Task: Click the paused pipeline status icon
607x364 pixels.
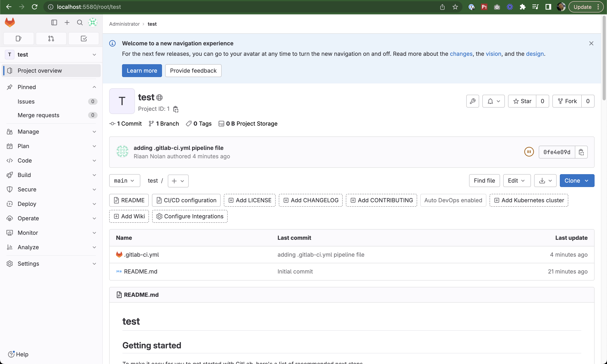Action: (x=529, y=152)
